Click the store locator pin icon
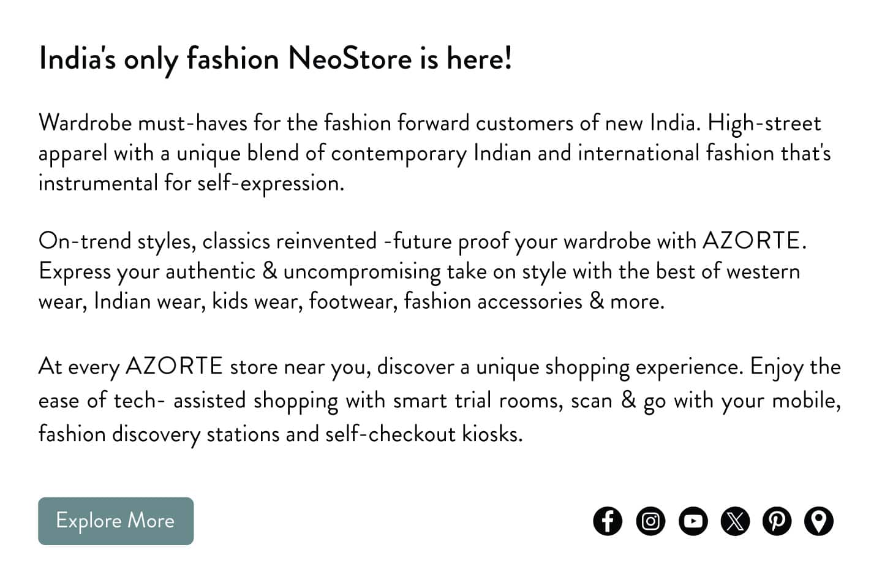Image resolution: width=882 pixels, height=588 pixels. (818, 521)
